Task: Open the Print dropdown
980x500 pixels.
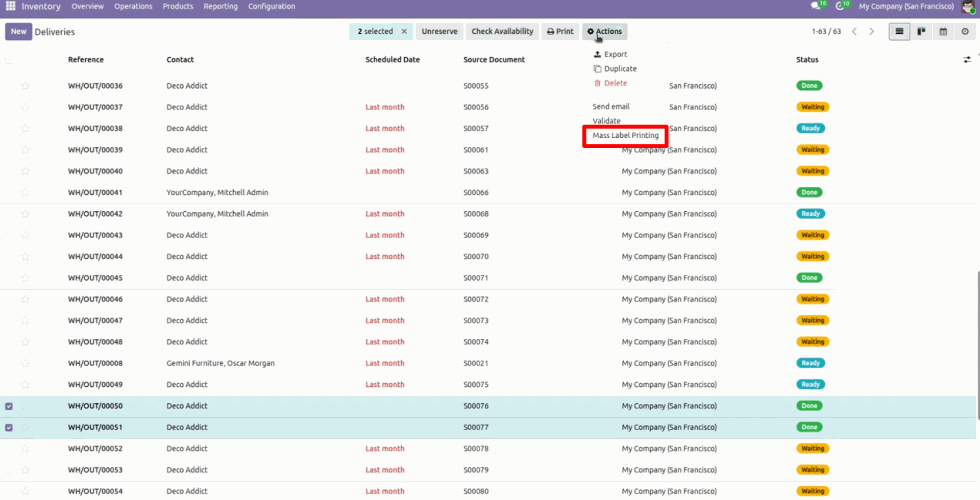Action: (x=560, y=32)
